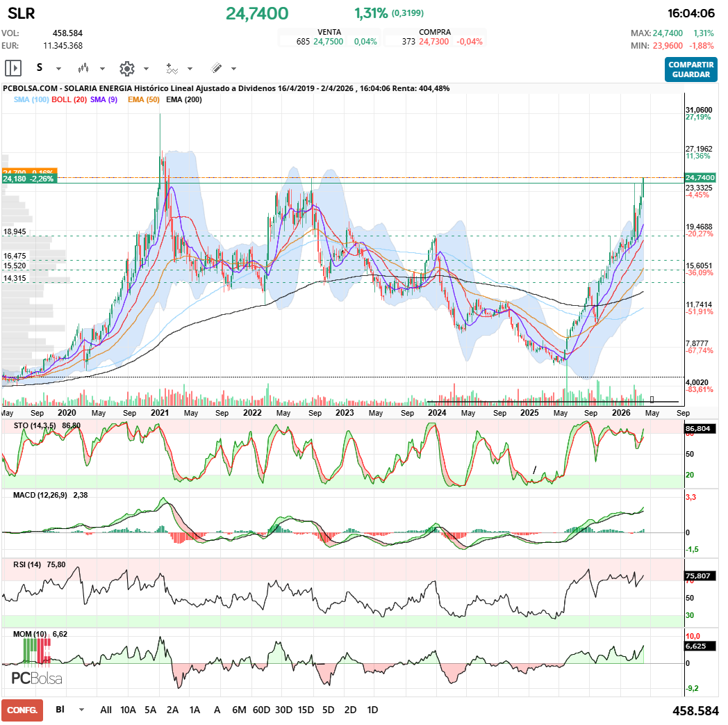728x725 pixels.
Task: Open the chart settings gear icon
Action: pos(126,68)
